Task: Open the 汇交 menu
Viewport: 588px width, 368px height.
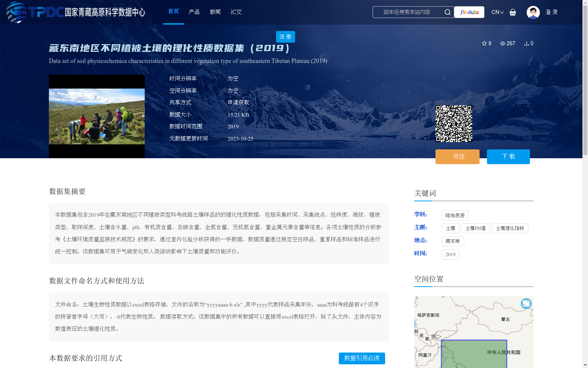Action: [x=236, y=12]
